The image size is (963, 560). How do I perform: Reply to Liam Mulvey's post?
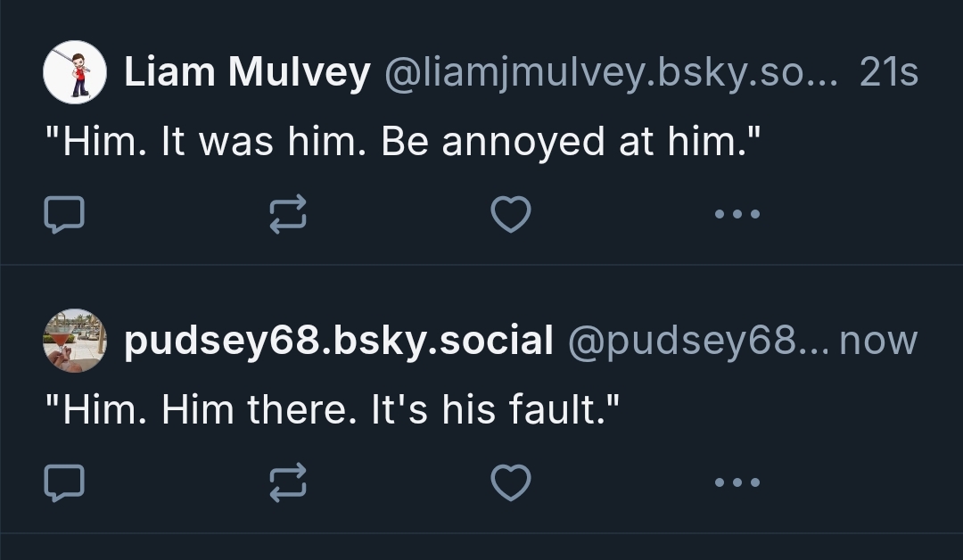coord(64,214)
